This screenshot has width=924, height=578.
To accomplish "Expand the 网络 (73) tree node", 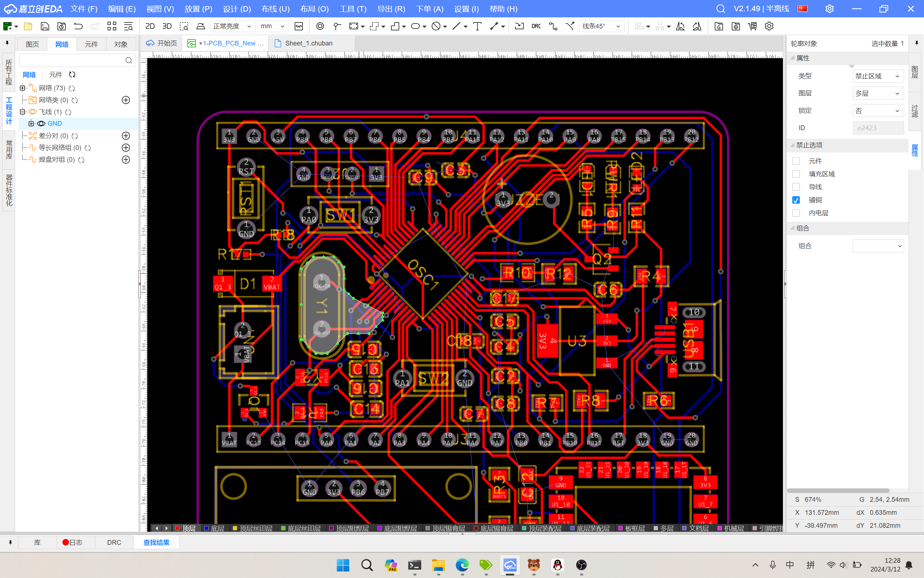I will click(x=22, y=88).
